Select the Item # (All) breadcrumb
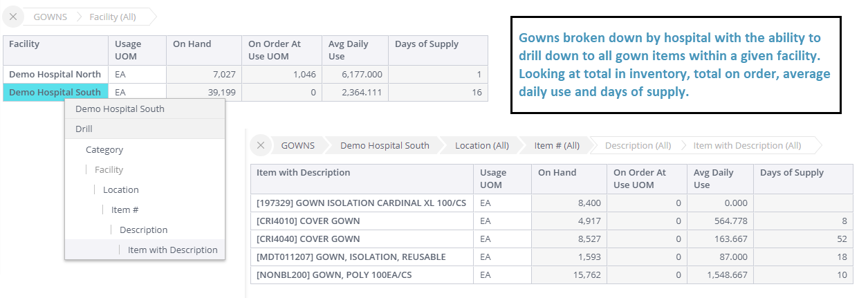 coord(557,145)
